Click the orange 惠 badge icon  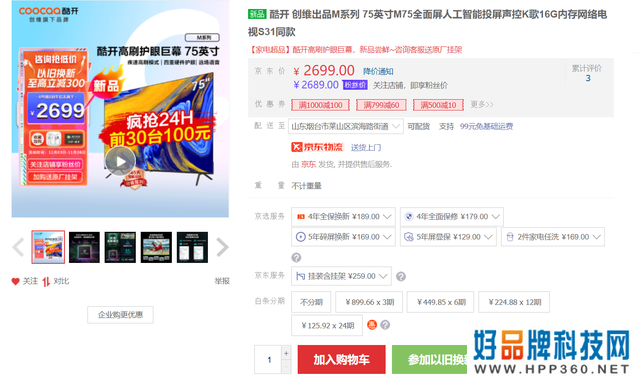(x=372, y=325)
